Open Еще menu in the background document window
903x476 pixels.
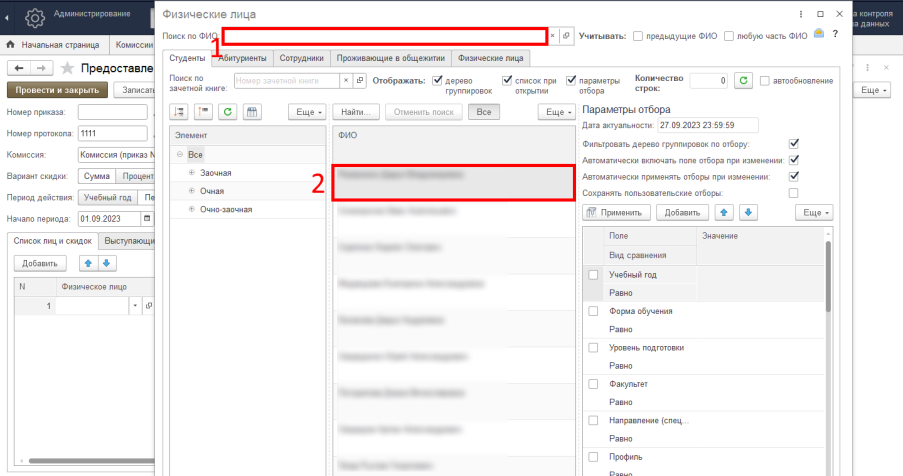click(x=874, y=90)
